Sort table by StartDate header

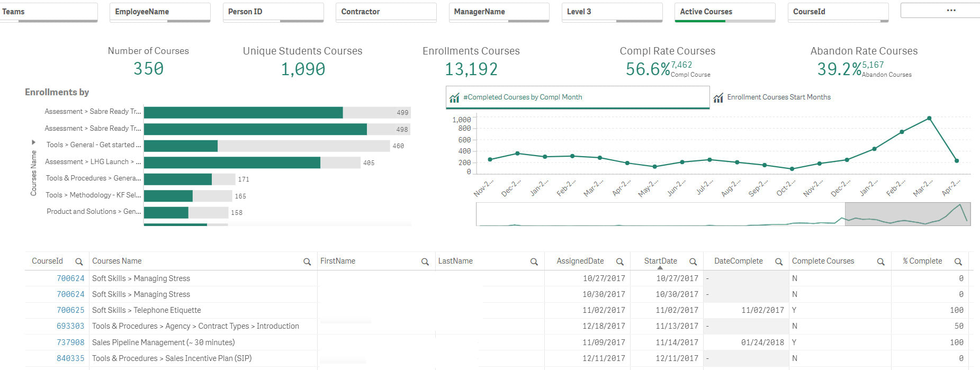pyautogui.click(x=660, y=261)
